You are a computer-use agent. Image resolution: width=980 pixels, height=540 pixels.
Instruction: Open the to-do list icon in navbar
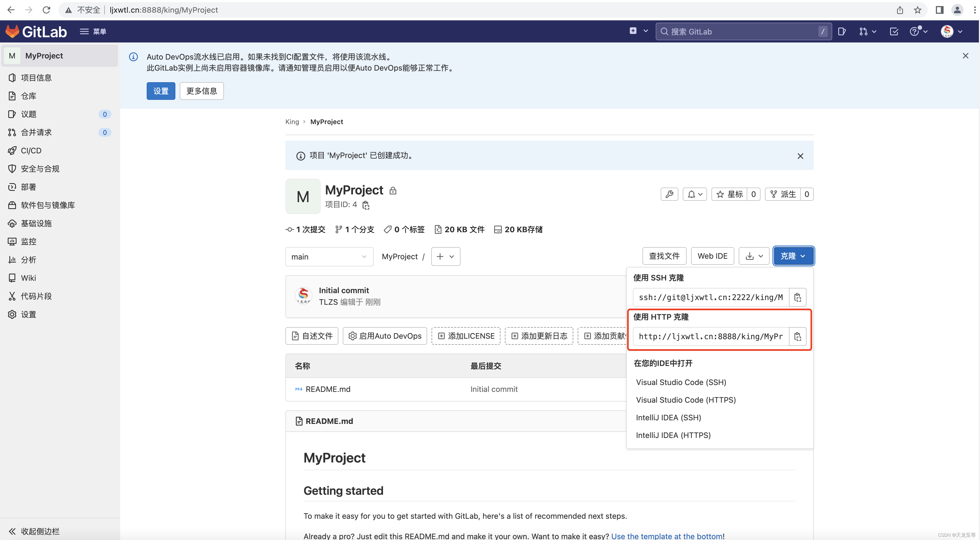point(894,32)
